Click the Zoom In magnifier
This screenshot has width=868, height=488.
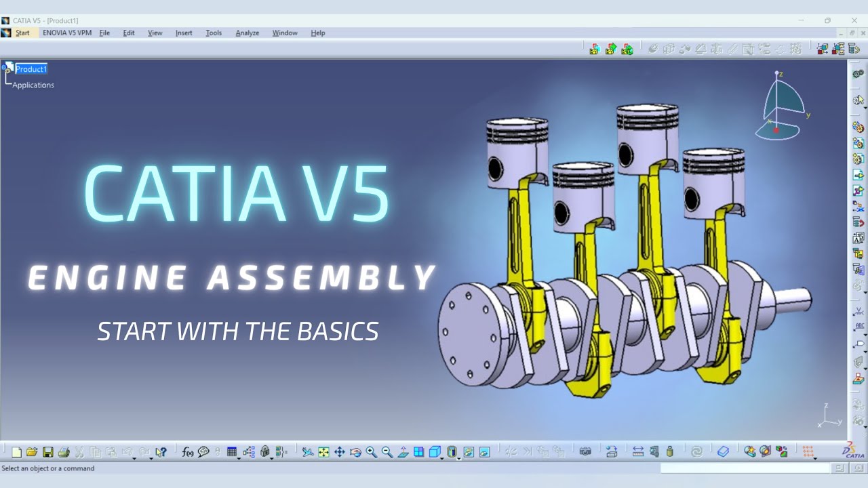coord(372,452)
